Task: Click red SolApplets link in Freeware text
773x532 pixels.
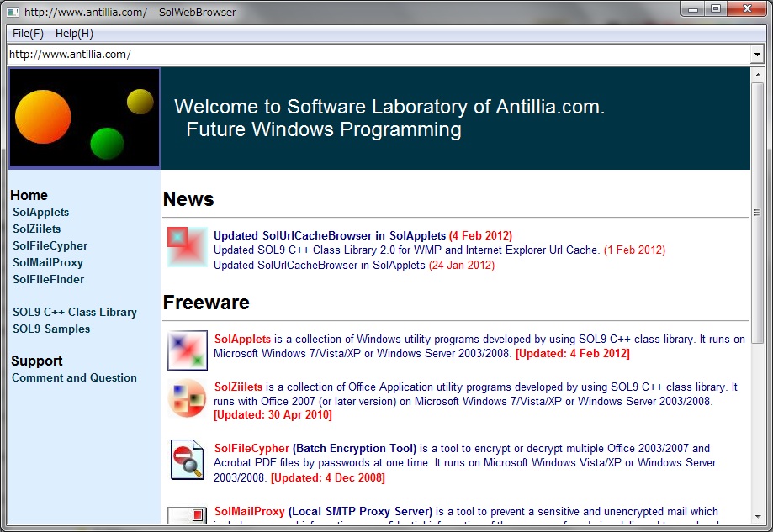Action: (242, 339)
